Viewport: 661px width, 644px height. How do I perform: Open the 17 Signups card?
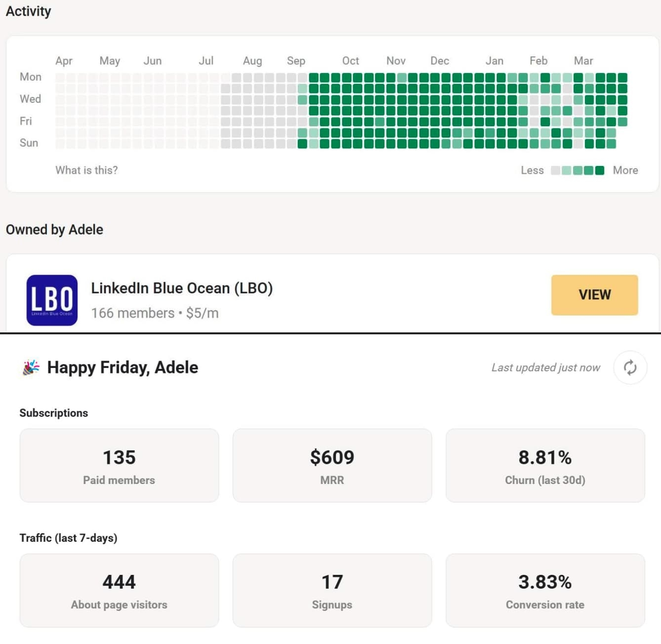coord(332,590)
